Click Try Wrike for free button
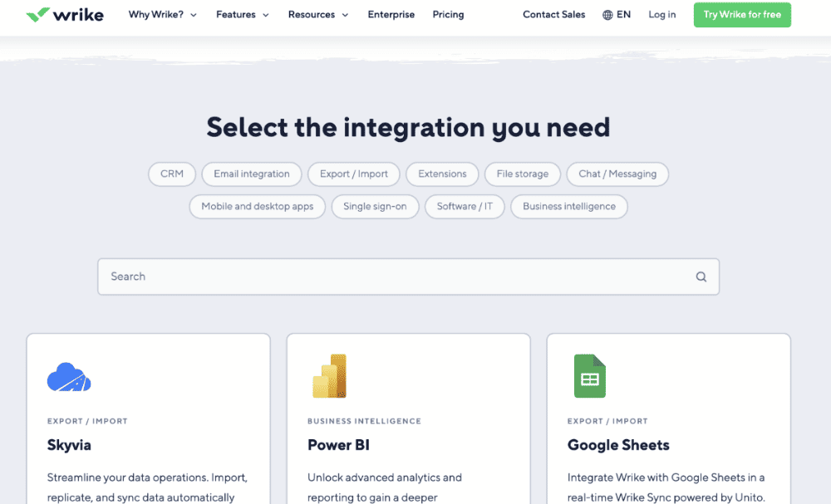 point(742,15)
